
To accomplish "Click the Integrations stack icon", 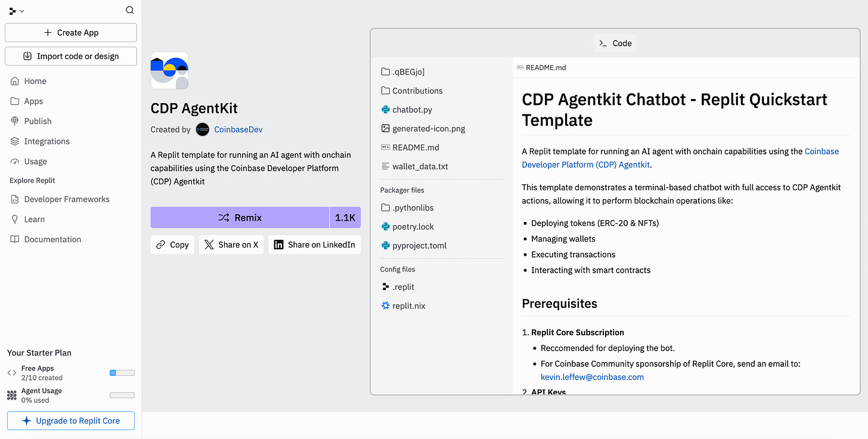I will tap(15, 141).
